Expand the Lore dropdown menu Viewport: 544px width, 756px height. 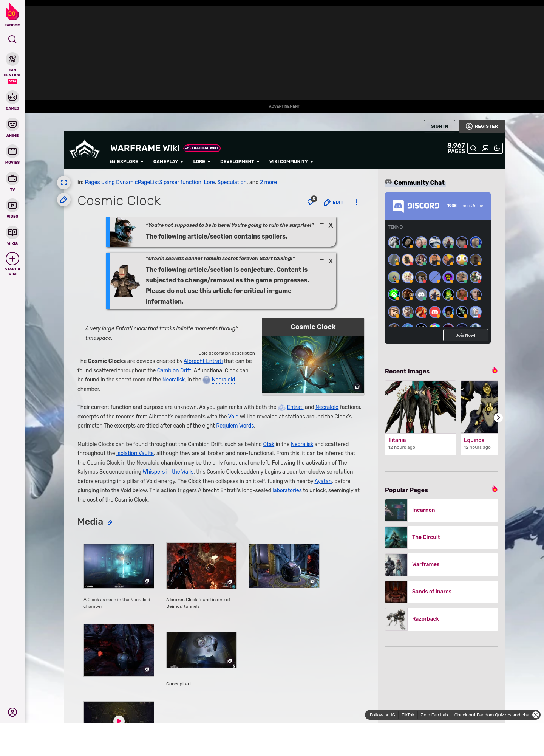(202, 161)
